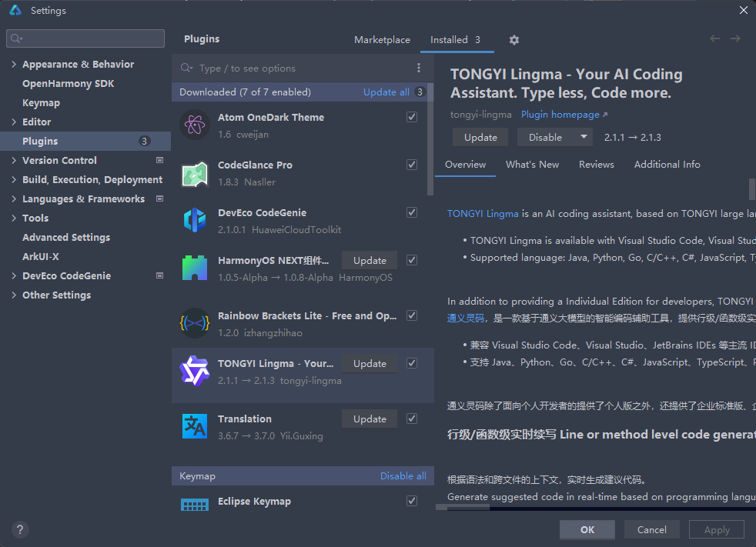This screenshot has height=547, width=756.
Task: Update Translation plugin from the list
Action: point(370,419)
